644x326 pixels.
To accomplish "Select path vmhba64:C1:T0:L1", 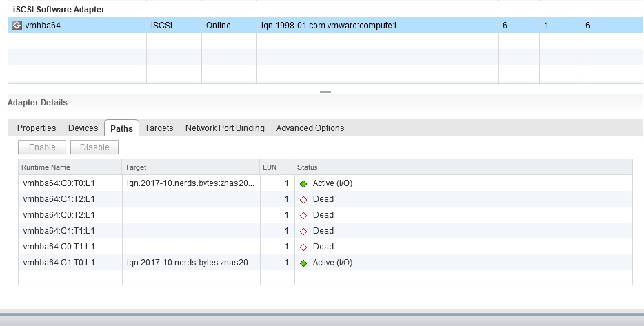I will pyautogui.click(x=59, y=263).
